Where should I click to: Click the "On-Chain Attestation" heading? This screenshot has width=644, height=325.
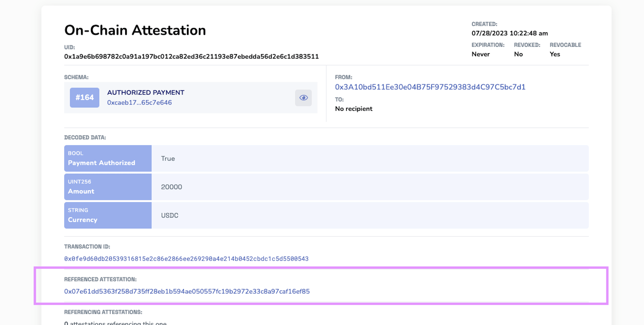pos(135,30)
